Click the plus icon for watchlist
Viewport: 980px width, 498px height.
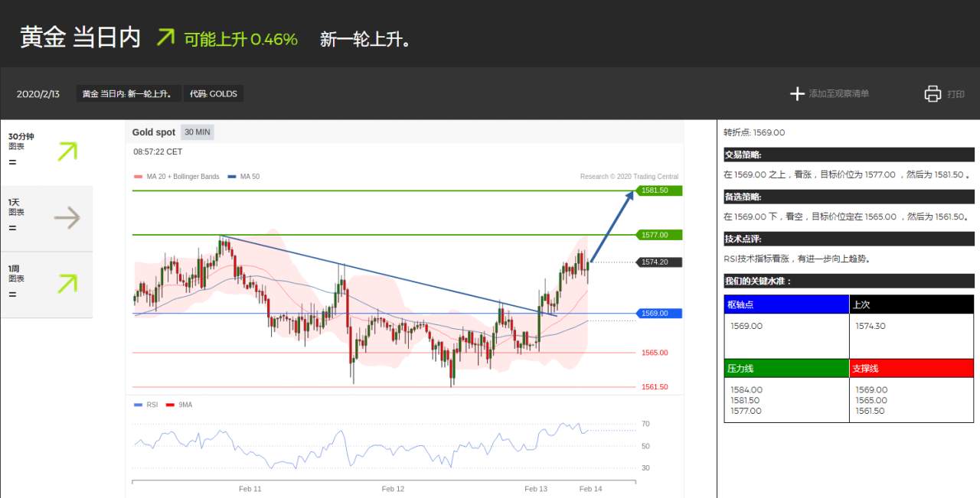(797, 93)
